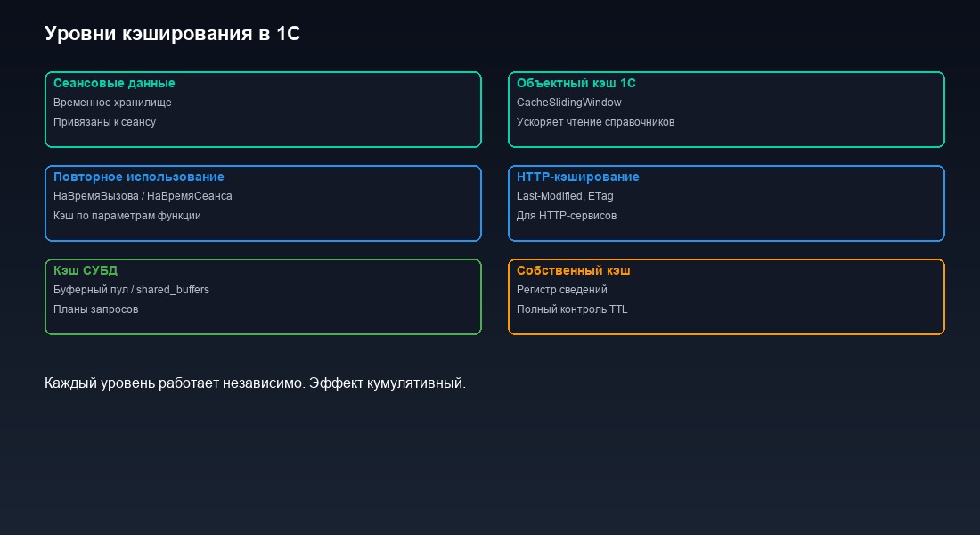
Task: Click the "CacheSlidingWindow" text
Action: tap(568, 103)
